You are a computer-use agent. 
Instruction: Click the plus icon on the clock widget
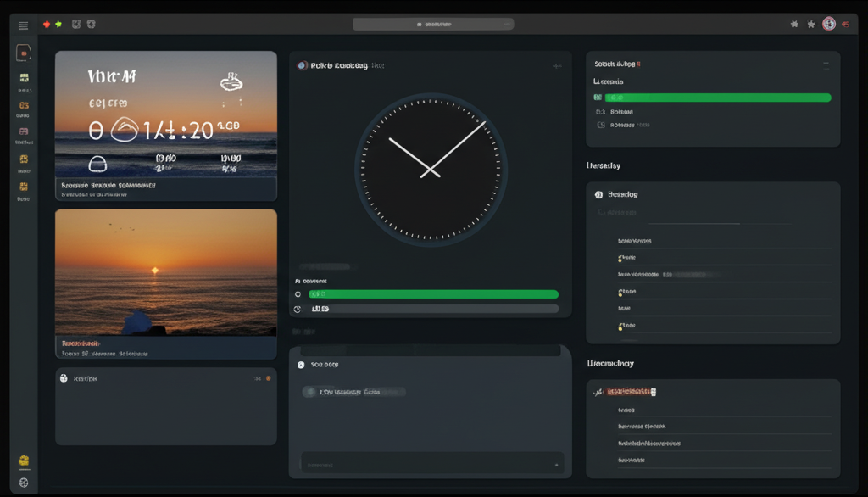557,66
